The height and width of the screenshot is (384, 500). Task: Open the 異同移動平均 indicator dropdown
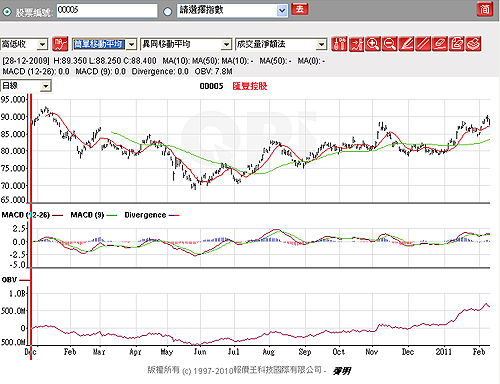pyautogui.click(x=186, y=44)
